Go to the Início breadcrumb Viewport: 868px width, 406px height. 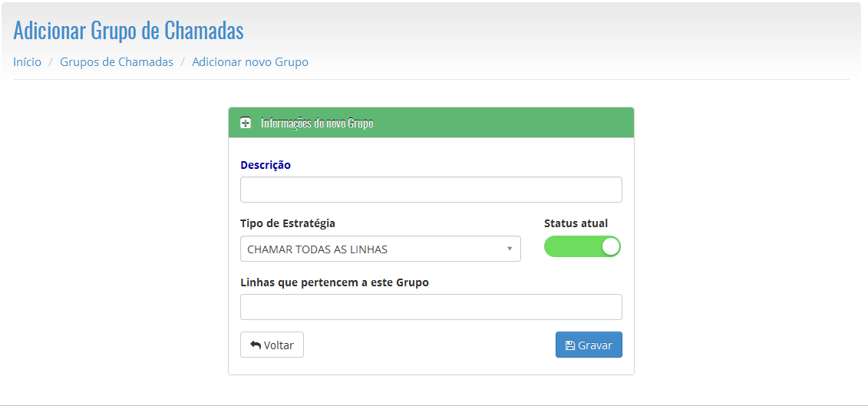coord(27,62)
